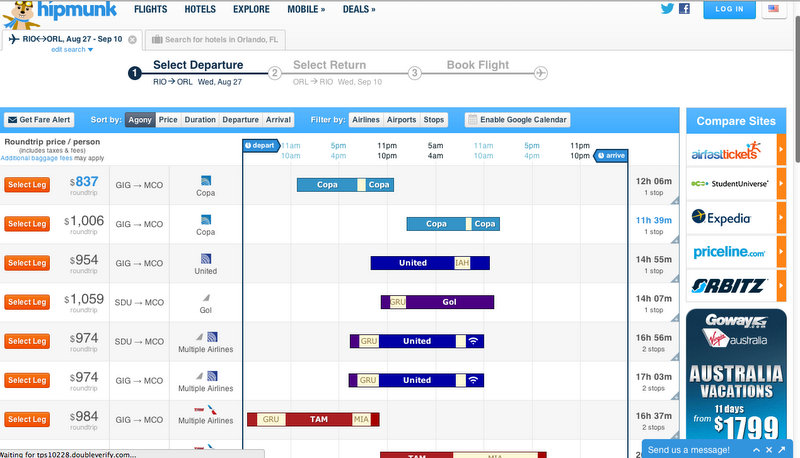Select Leg for $1,059 Gol flight

[27, 302]
